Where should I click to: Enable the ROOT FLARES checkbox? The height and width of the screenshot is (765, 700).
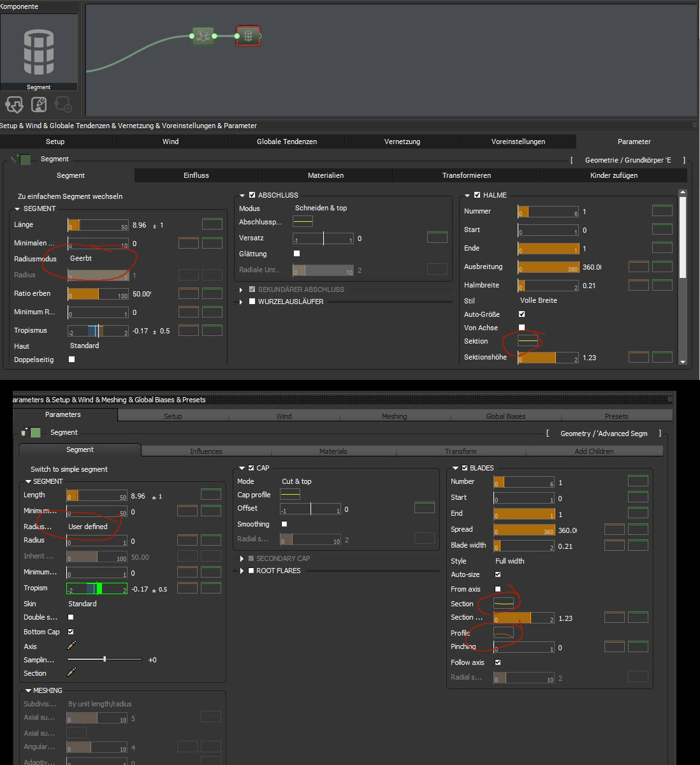click(x=251, y=571)
